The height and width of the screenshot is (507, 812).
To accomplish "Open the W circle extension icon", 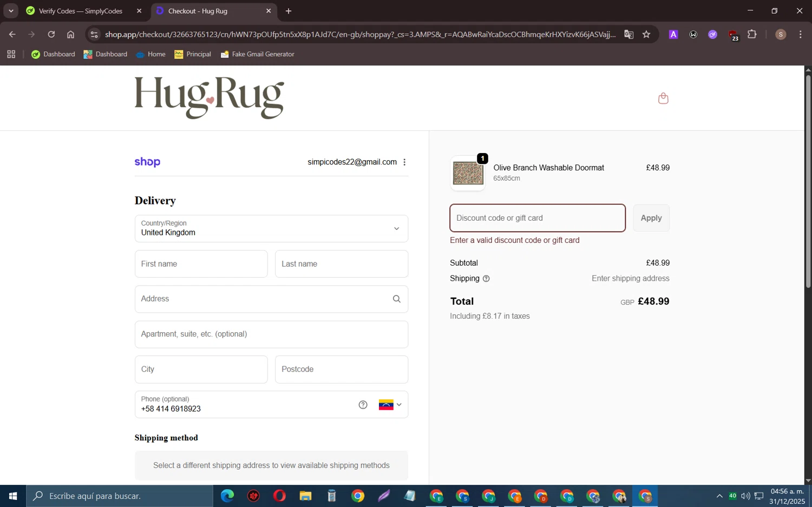I will 693,34.
